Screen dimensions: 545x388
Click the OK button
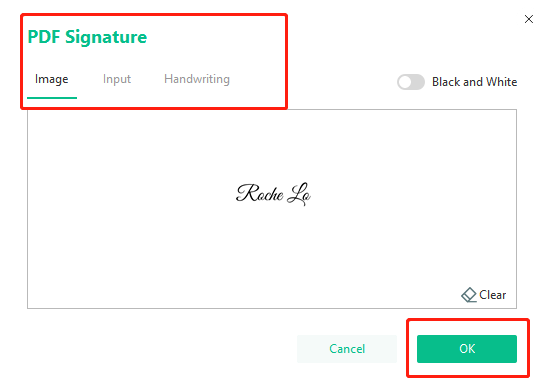(x=467, y=349)
